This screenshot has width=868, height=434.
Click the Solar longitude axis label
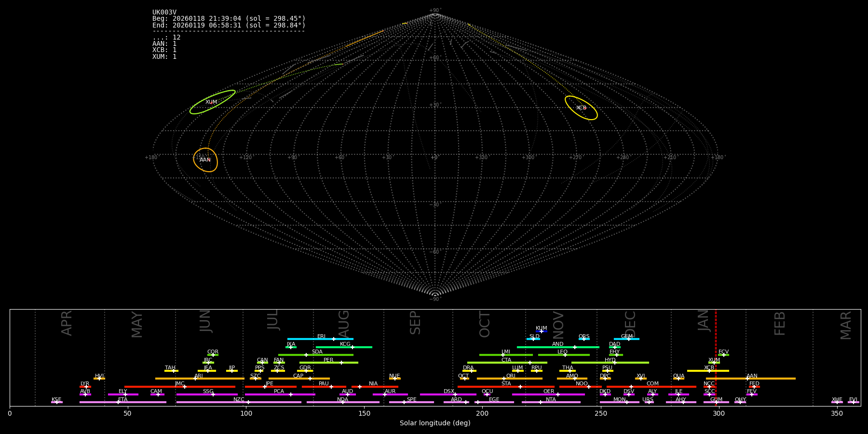pyautogui.click(x=434, y=423)
